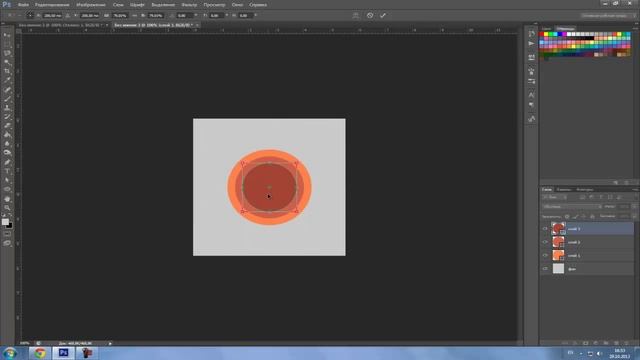Screen dimensions: 640x360
Task: Pick the red swatch in Swatches panel
Action: pos(542,34)
